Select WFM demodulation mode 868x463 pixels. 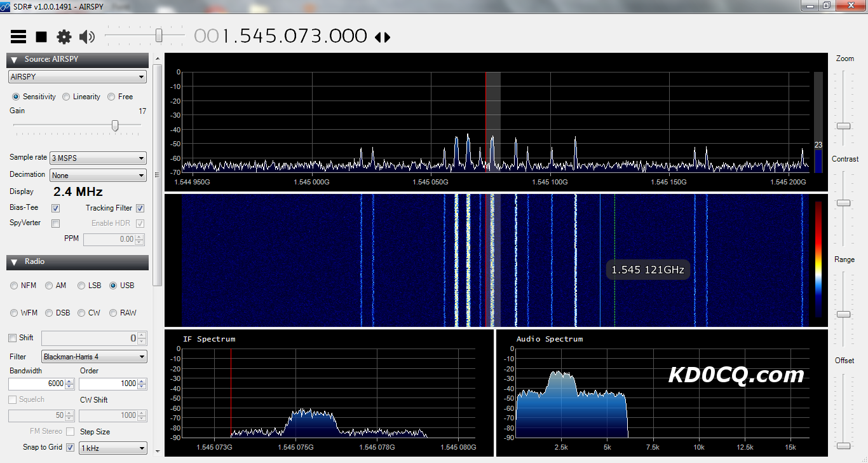tap(14, 313)
